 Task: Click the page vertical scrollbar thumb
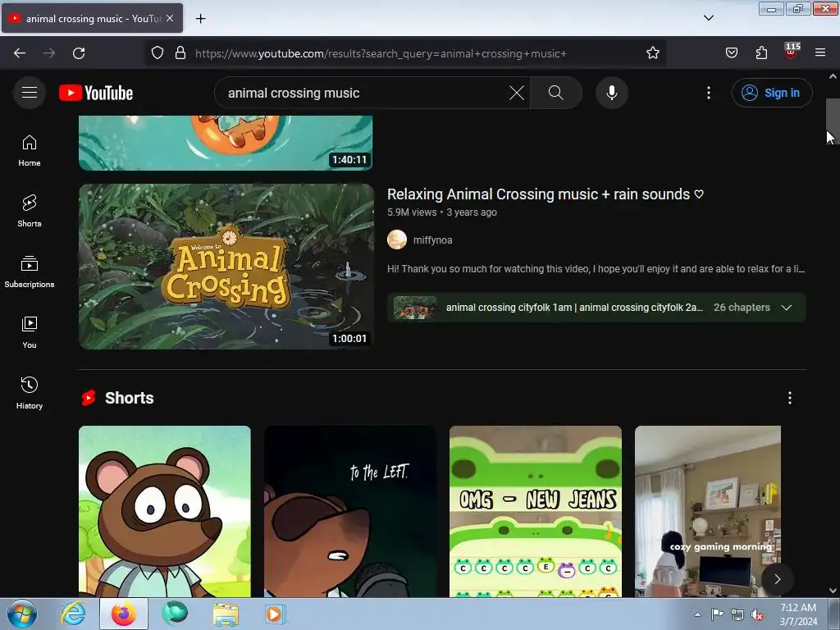[x=833, y=121]
